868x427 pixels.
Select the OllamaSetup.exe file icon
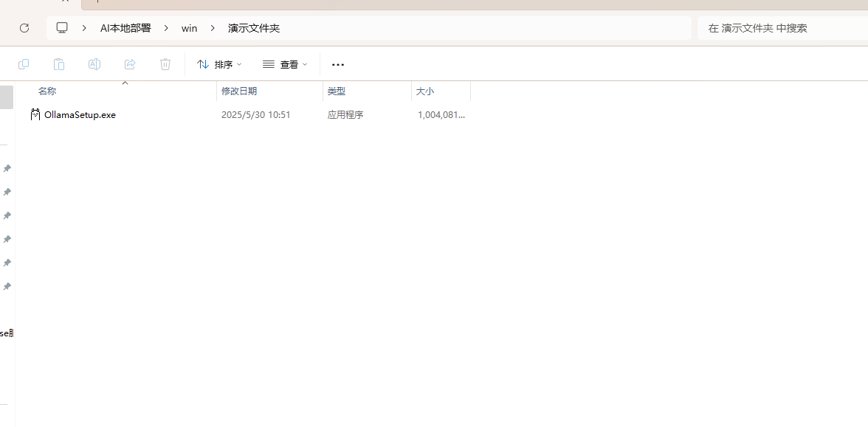pos(35,114)
